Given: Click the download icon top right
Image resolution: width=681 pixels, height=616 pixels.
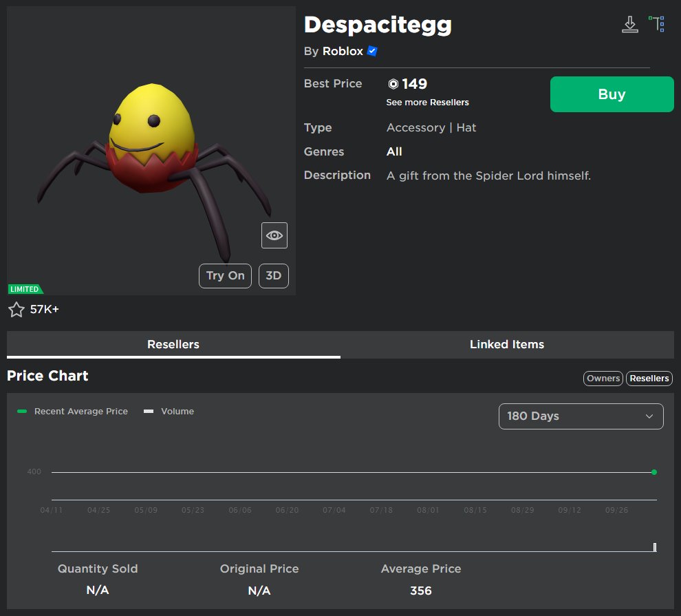Looking at the screenshot, I should [629, 23].
